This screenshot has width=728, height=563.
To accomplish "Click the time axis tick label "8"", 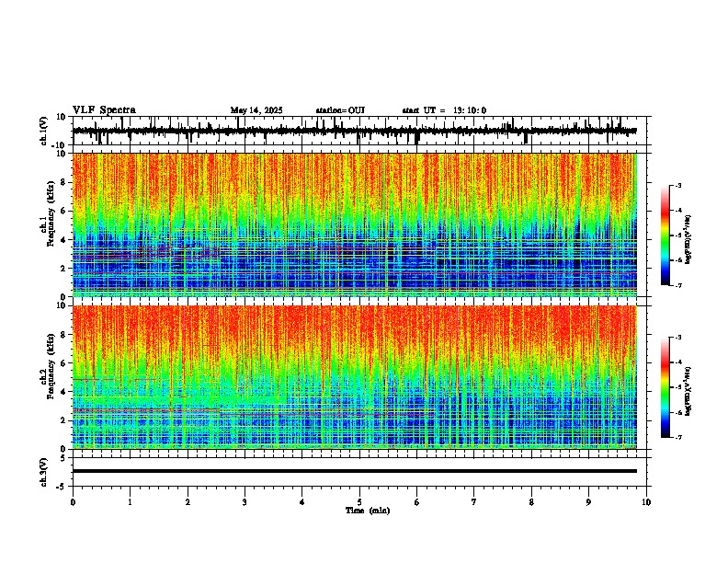I will coord(531,502).
